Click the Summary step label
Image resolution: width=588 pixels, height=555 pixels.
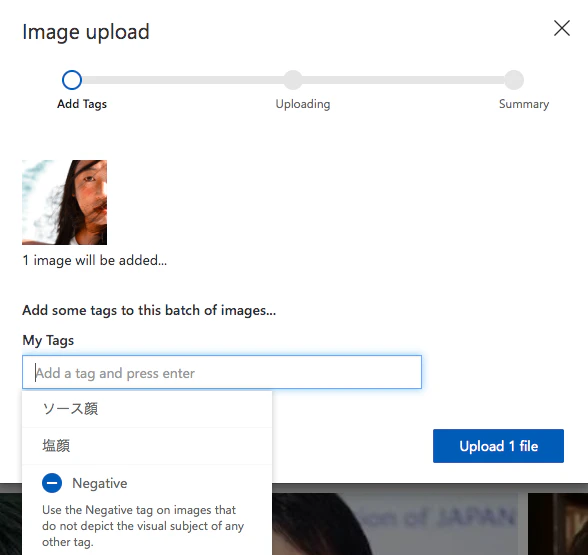tap(524, 104)
